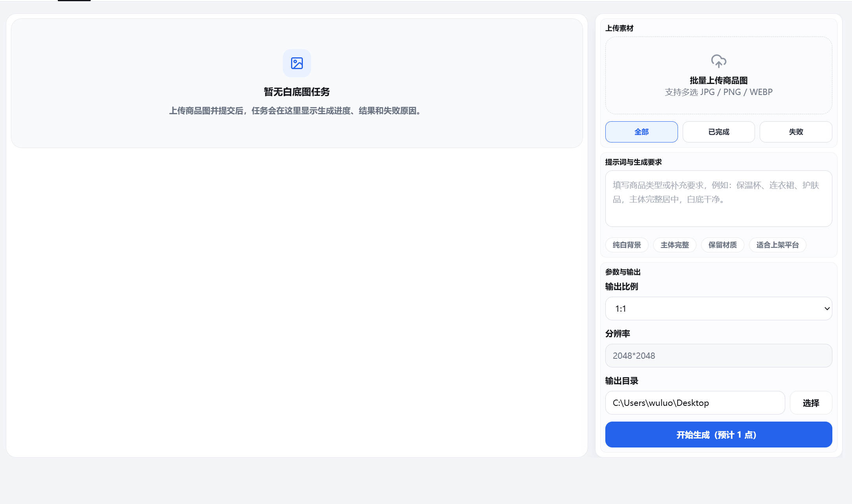Viewport: 852px width, 504px height.
Task: Click the 输出目录 label
Action: [x=622, y=381]
